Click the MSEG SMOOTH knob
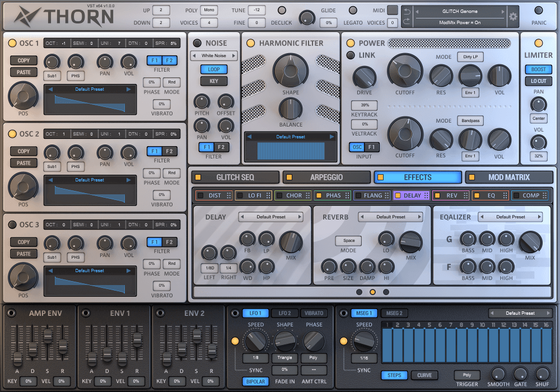 (x=498, y=374)
